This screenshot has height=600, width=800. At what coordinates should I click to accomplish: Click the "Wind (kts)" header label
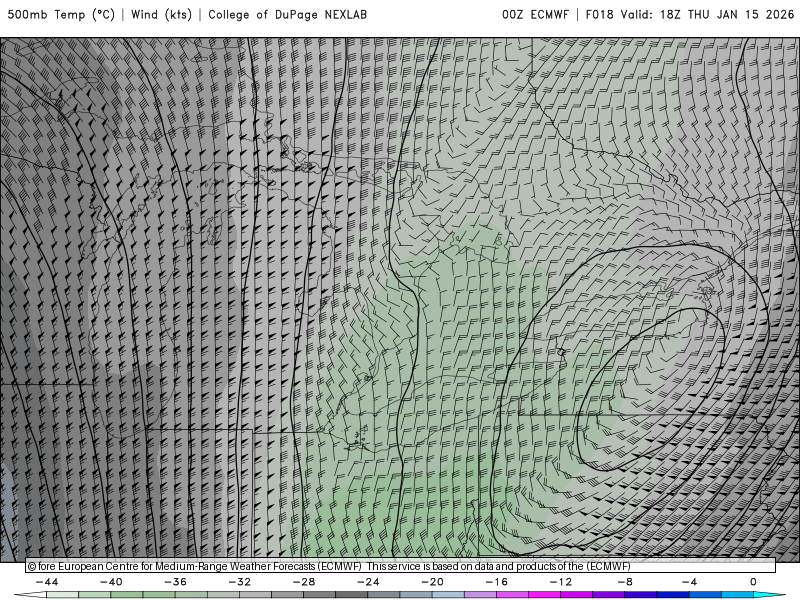[x=161, y=15]
